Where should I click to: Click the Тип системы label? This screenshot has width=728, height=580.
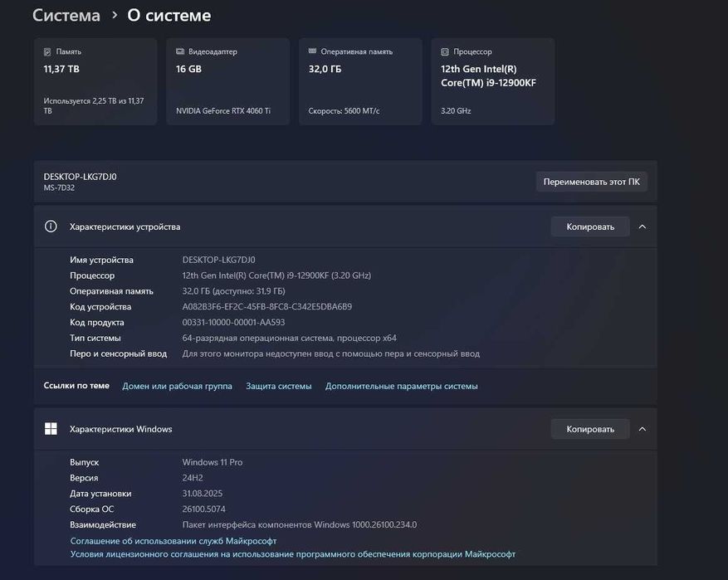[x=95, y=339]
